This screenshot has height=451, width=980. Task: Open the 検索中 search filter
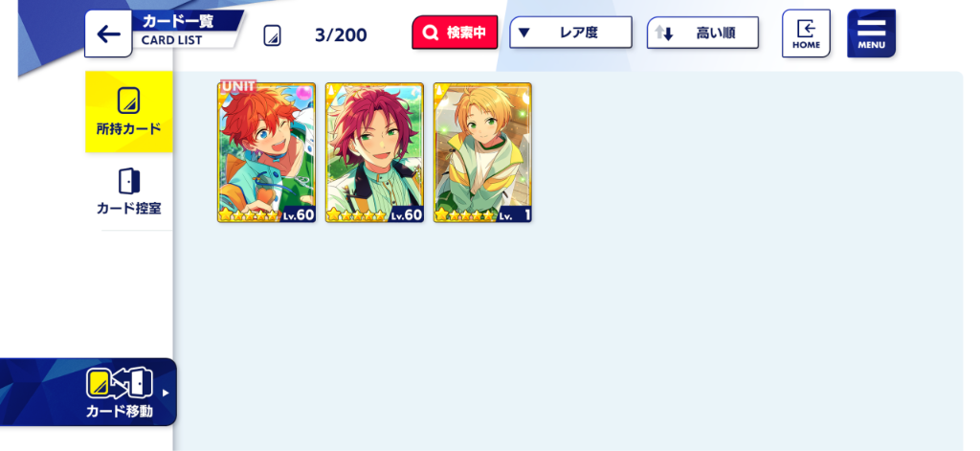455,33
